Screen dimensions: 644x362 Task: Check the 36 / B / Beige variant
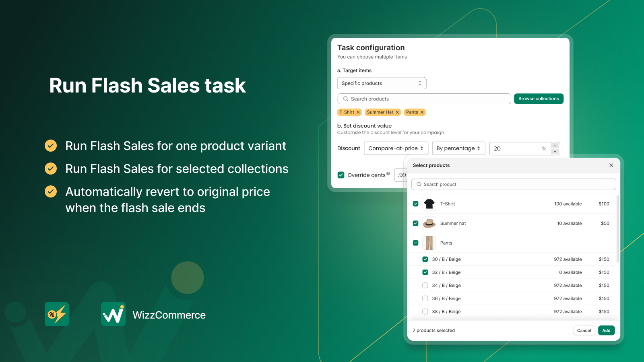coord(425,298)
